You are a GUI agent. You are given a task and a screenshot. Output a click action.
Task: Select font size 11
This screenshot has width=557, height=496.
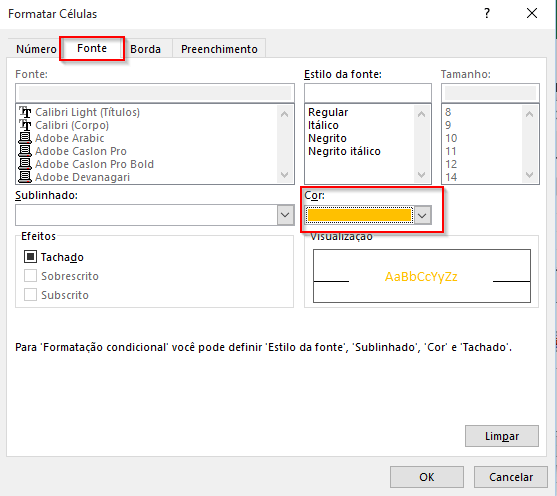coord(451,151)
